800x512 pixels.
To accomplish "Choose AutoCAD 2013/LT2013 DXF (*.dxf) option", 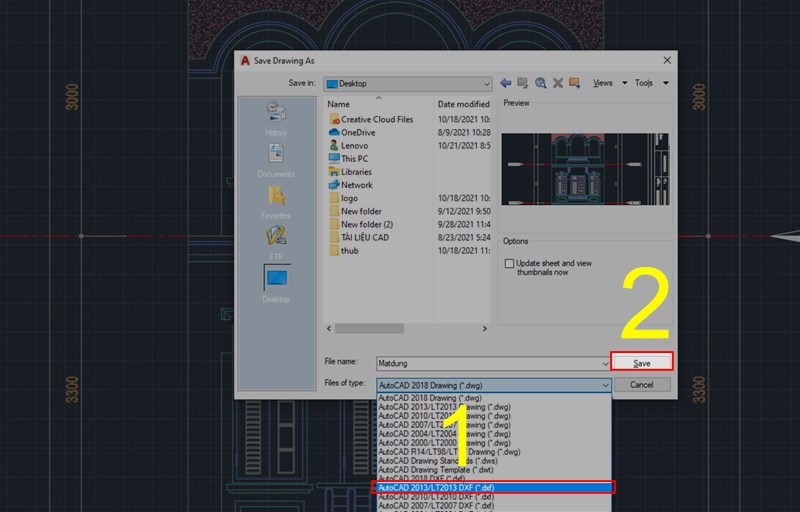I will [x=494, y=488].
